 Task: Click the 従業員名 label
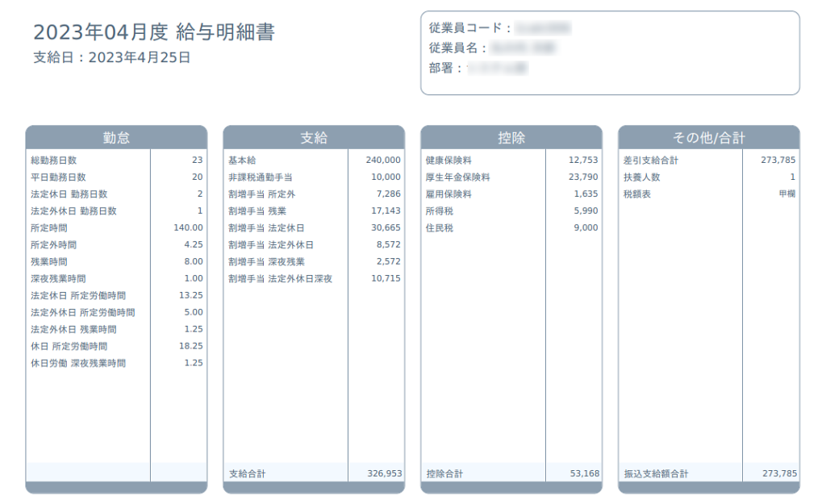[458, 48]
